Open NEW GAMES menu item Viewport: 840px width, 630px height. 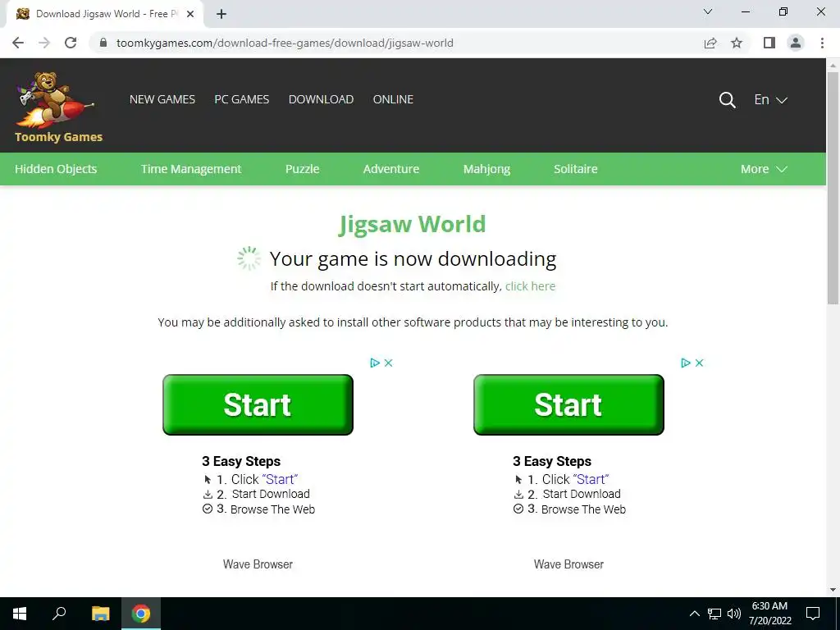[x=162, y=99]
